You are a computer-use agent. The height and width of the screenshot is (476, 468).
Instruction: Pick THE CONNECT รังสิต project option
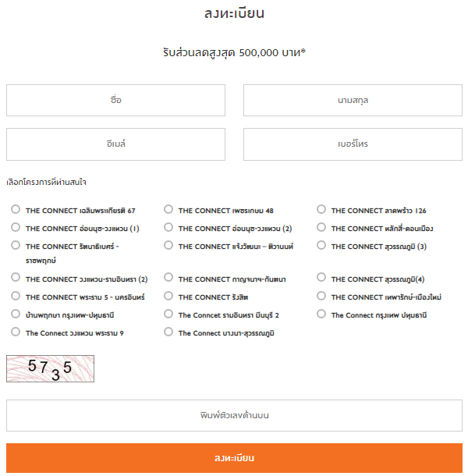168,297
